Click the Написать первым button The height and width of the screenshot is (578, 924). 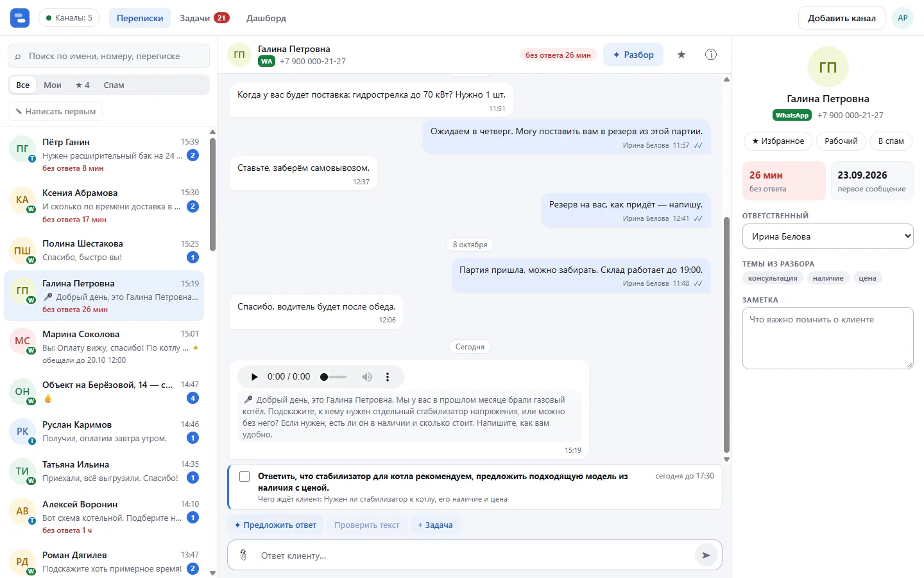(x=55, y=111)
